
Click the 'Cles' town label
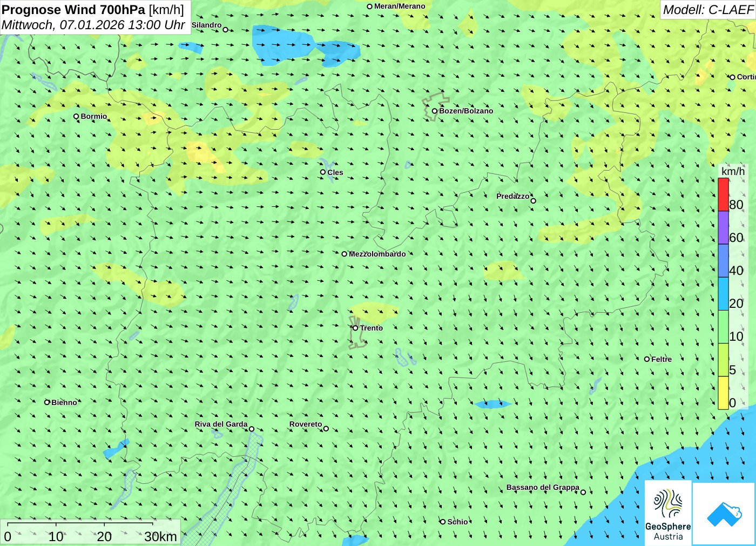[335, 172]
